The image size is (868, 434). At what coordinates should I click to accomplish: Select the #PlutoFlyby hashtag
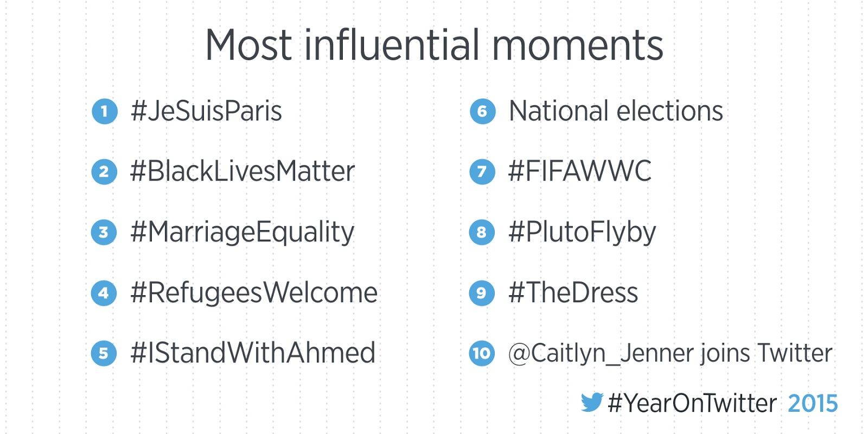click(582, 232)
